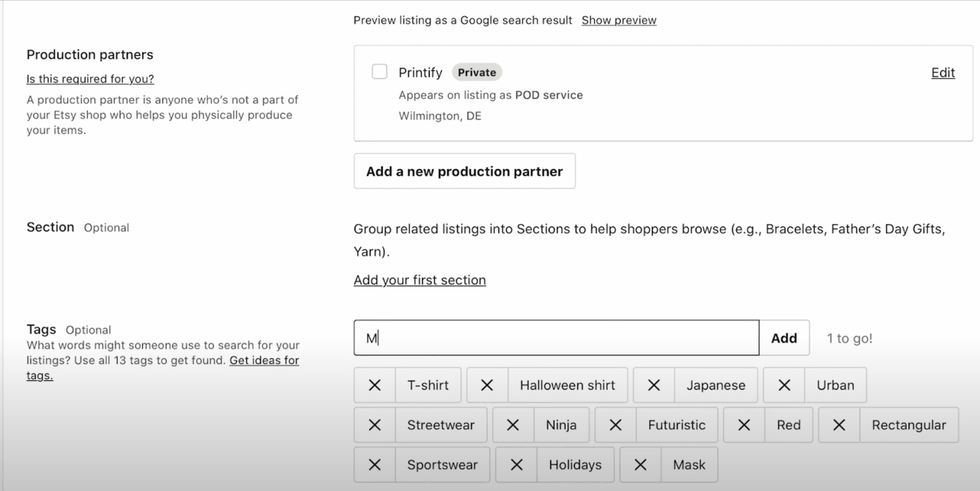This screenshot has height=491, width=980.
Task: Select the 'Red' tag label
Action: tap(788, 425)
